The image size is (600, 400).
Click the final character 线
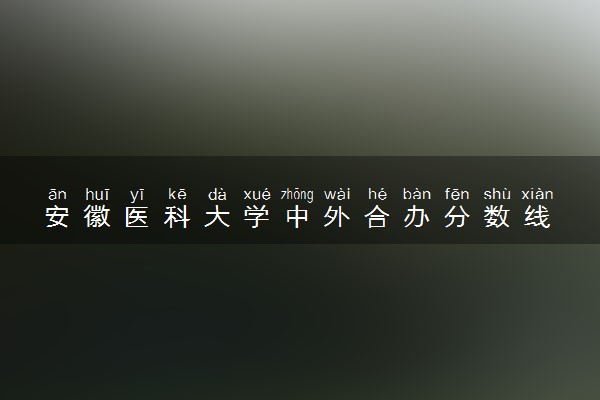(x=537, y=217)
